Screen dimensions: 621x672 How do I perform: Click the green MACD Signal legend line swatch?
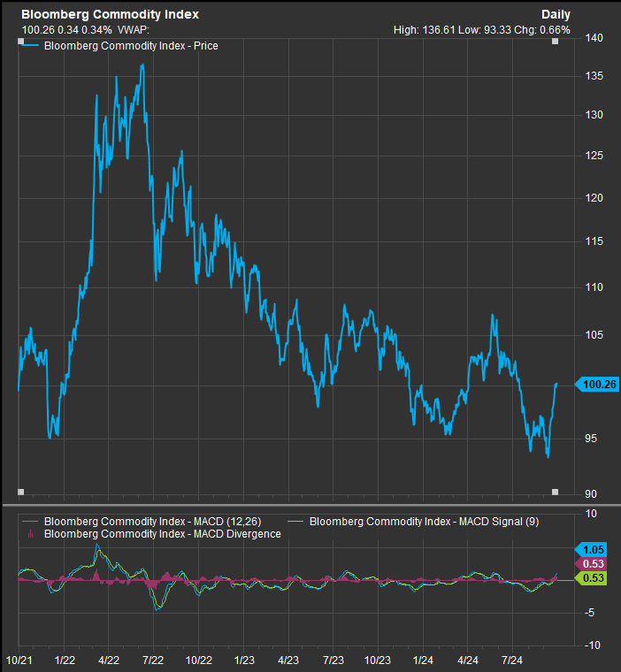(x=295, y=522)
